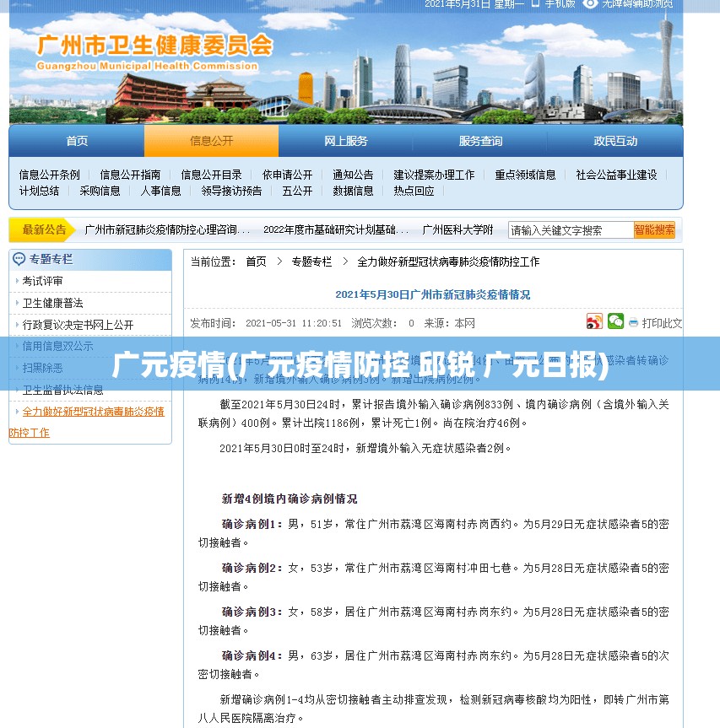
Task: Open announcement starting 广州医科大学附
Action: tap(457, 229)
